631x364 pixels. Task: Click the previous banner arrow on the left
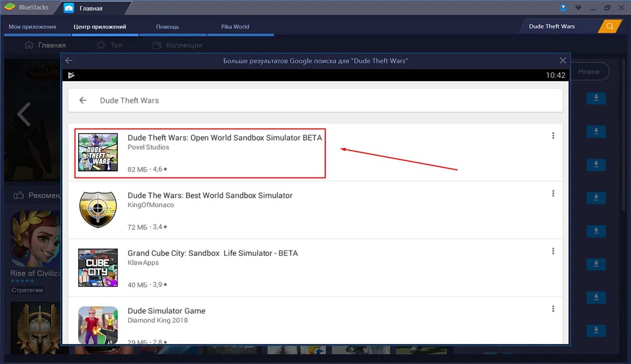coord(24,115)
